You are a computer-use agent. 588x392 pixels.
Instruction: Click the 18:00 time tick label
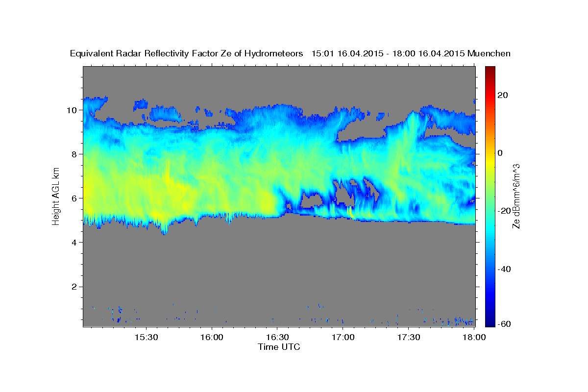tap(474, 338)
